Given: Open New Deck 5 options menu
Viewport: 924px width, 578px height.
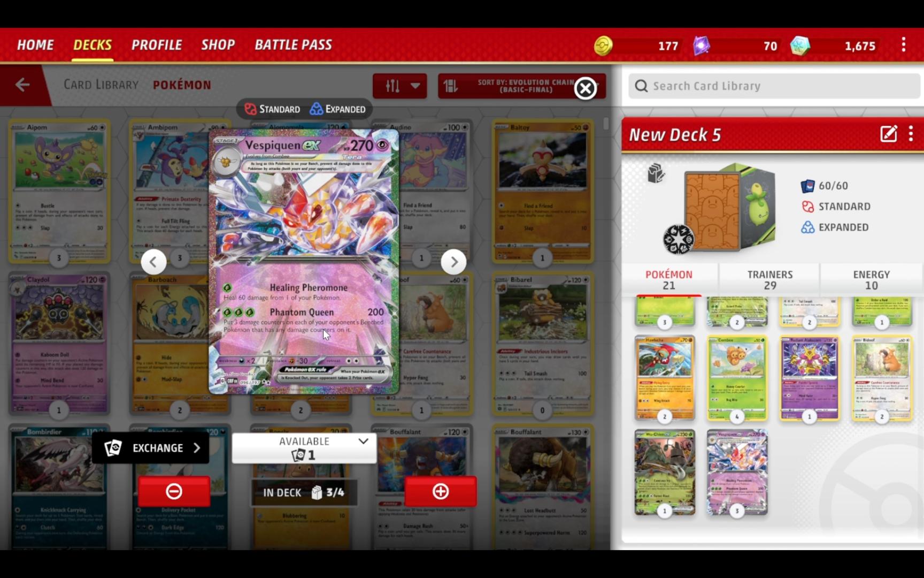Looking at the screenshot, I should point(911,134).
